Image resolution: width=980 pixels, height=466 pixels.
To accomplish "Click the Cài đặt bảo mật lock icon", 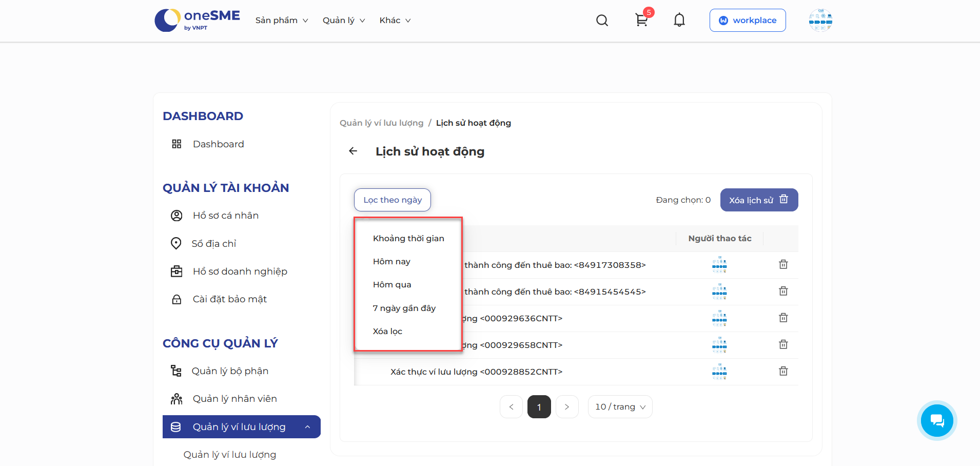I will click(x=177, y=299).
